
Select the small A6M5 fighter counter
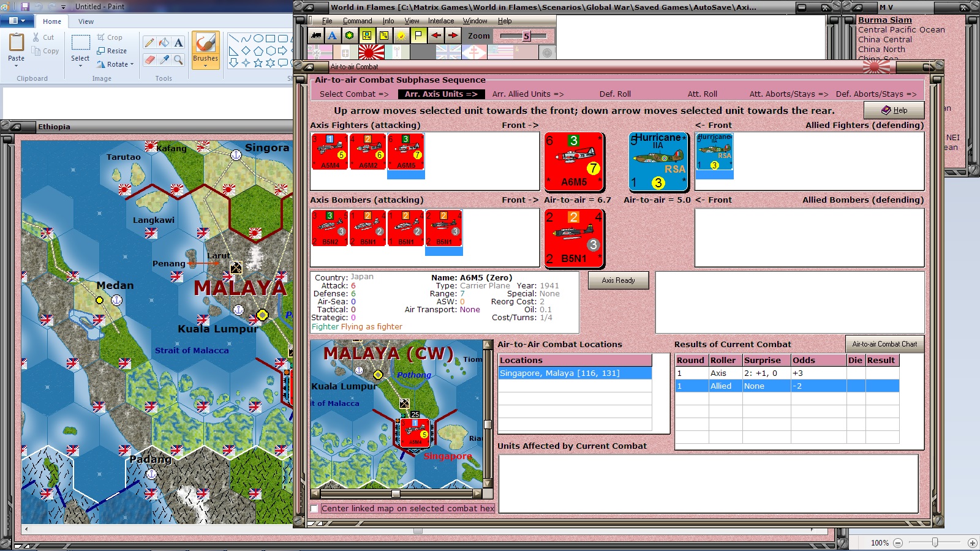[406, 152]
